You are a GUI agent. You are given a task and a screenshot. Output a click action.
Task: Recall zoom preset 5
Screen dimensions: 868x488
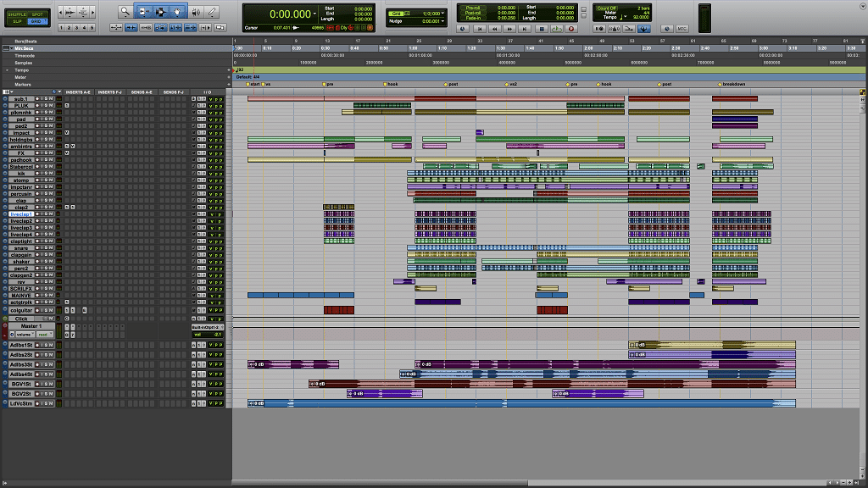click(x=92, y=28)
